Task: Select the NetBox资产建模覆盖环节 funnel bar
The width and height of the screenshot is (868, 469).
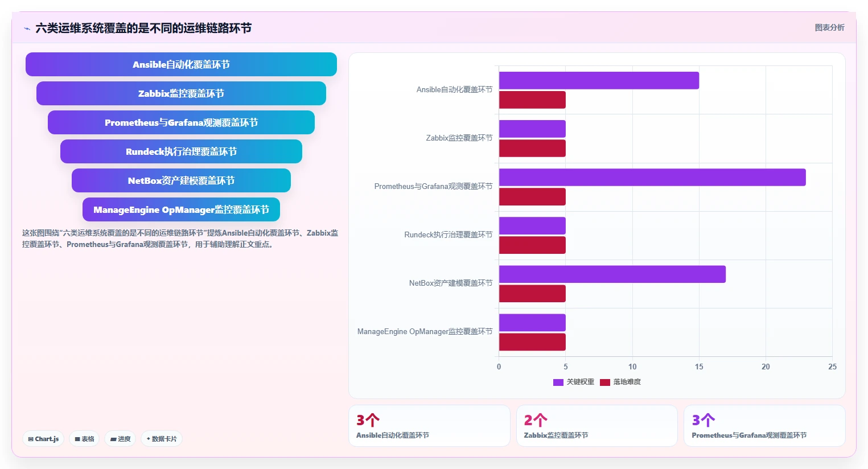Action: [x=181, y=180]
